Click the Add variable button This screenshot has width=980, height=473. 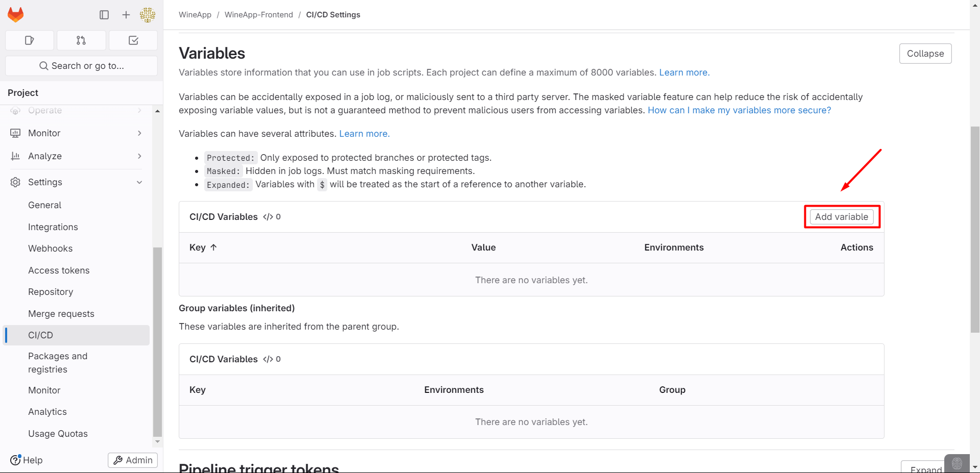[841, 217]
